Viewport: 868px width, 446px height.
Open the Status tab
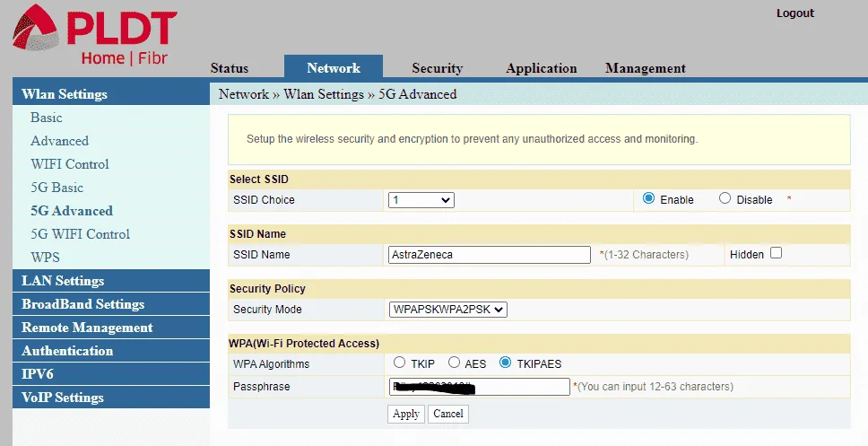tap(230, 68)
